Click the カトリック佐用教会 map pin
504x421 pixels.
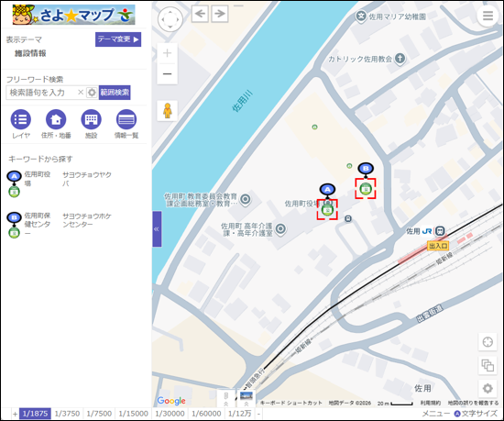pos(400,59)
